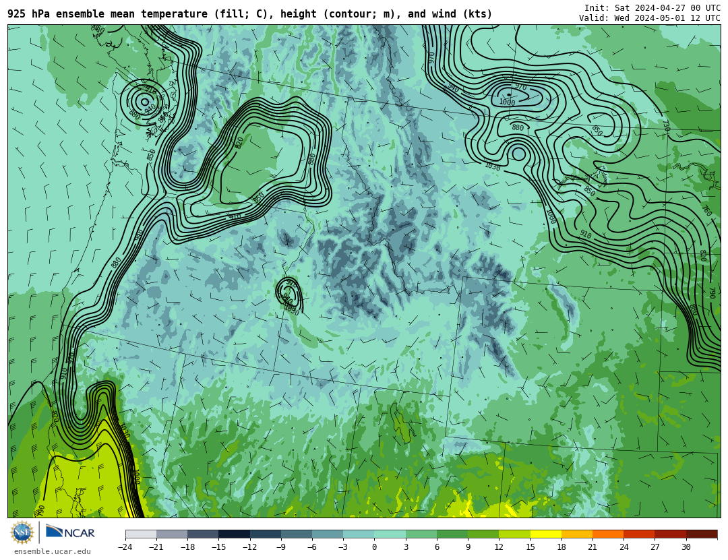The image size is (728, 560).
Task: Click the colorbar label '-6'
Action: pyautogui.click(x=312, y=547)
